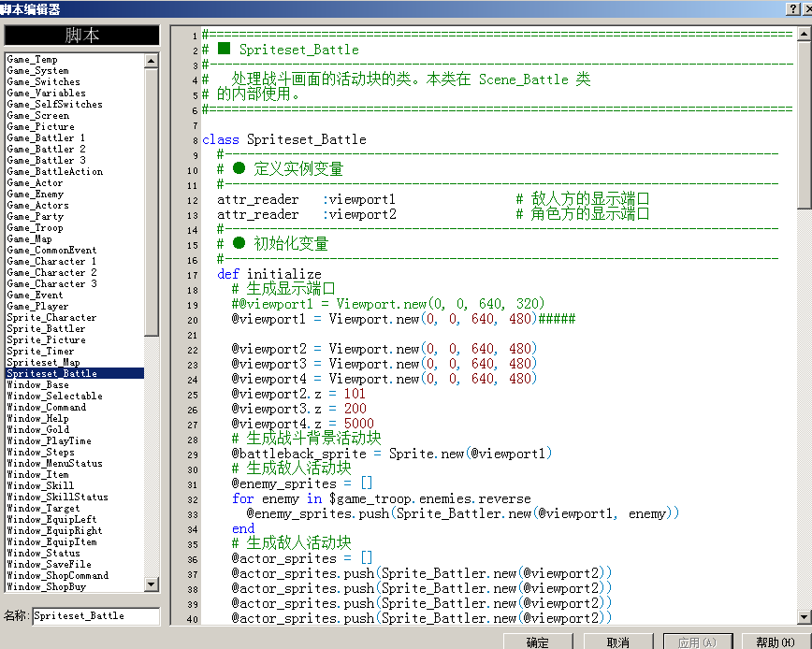Select Game_Temp in the script list
812x649 pixels.
(75, 60)
